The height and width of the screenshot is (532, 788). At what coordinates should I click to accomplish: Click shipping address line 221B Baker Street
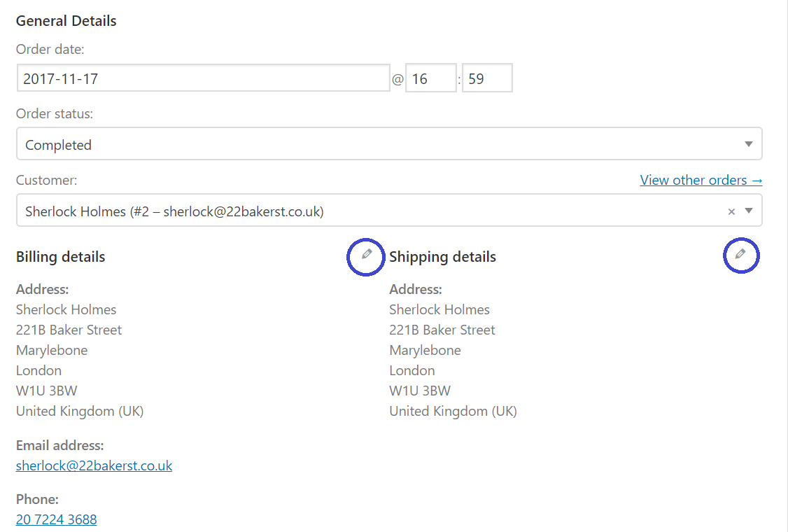442,330
